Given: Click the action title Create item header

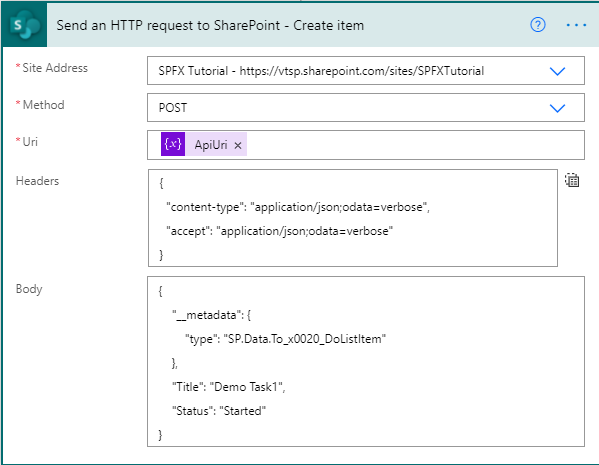Looking at the screenshot, I should 210,25.
